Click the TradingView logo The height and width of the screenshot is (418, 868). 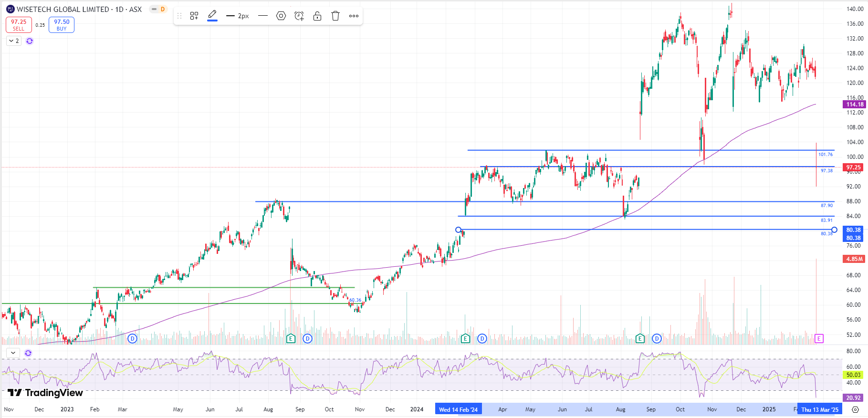(x=45, y=393)
